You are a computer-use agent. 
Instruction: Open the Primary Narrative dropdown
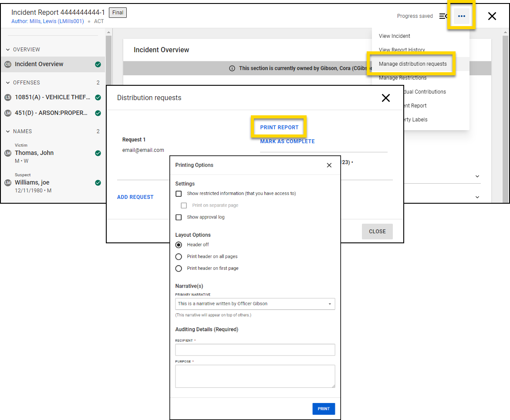point(330,304)
